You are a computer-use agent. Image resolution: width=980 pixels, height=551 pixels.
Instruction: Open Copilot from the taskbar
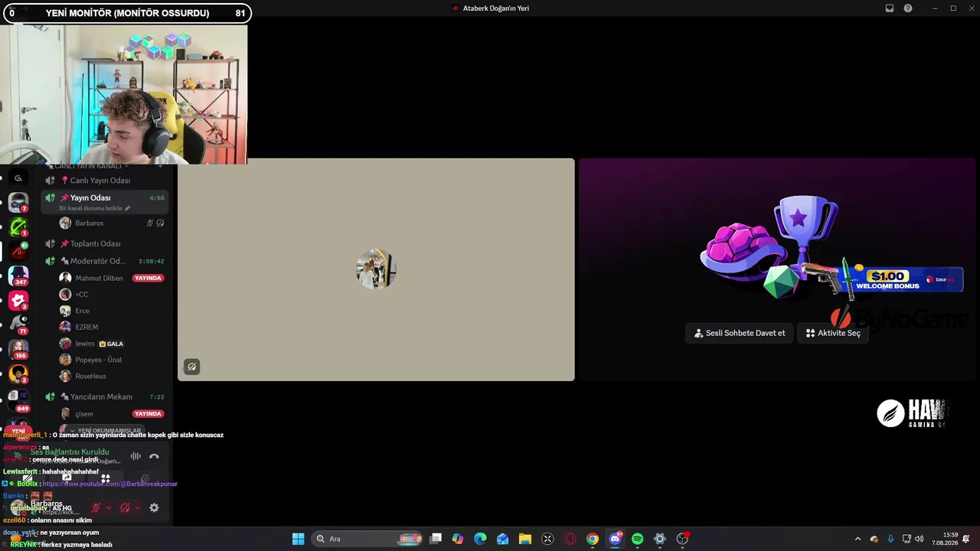(458, 539)
